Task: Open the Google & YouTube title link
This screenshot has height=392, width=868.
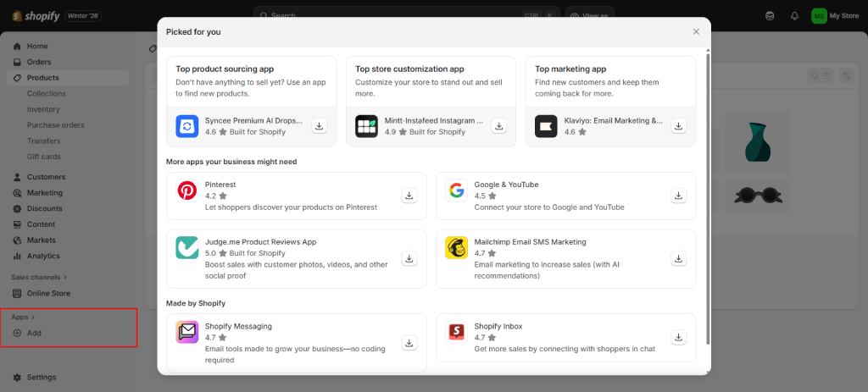Action: pos(507,185)
